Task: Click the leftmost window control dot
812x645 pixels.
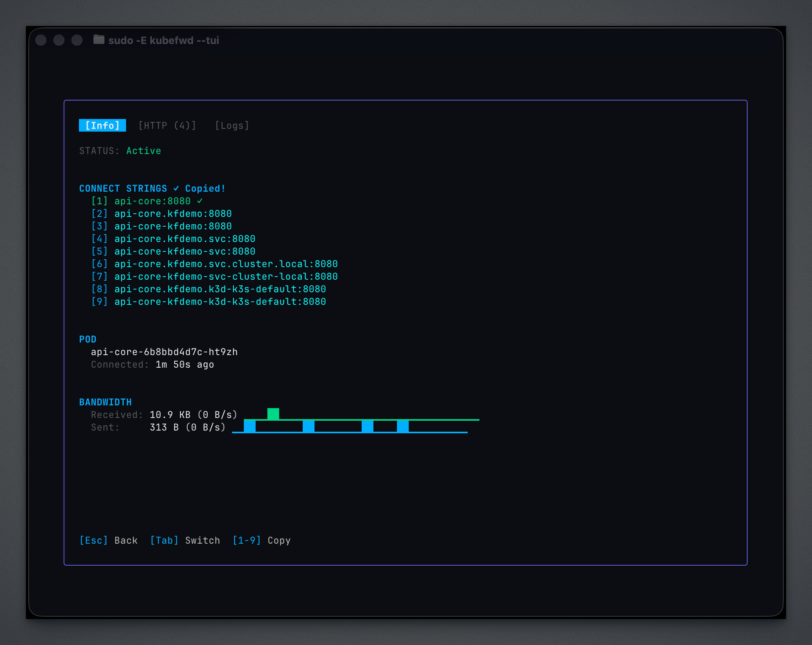Action: 41,40
